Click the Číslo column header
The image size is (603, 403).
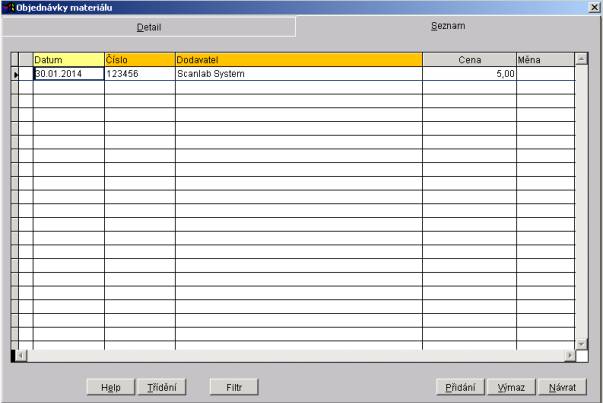pyautogui.click(x=139, y=60)
